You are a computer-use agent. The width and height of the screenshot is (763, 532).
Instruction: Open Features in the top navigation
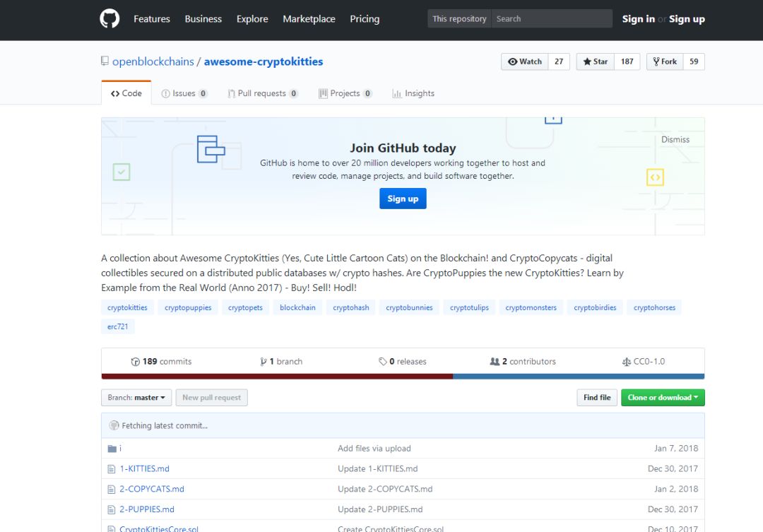coord(152,19)
